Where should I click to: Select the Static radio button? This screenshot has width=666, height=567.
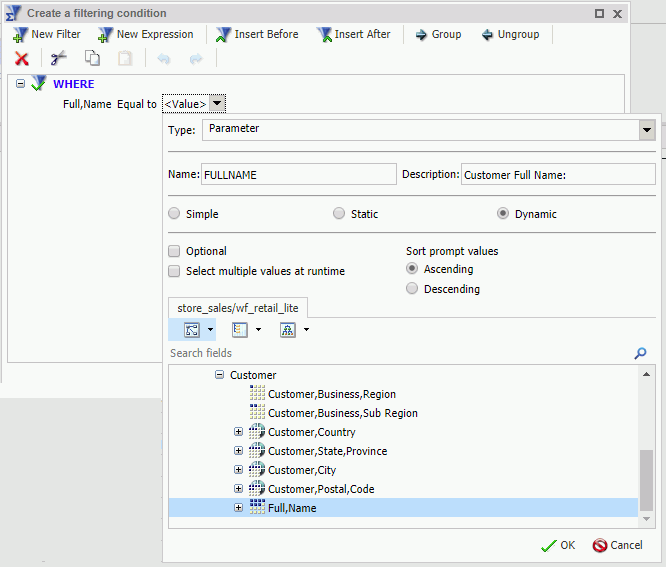tap(340, 214)
